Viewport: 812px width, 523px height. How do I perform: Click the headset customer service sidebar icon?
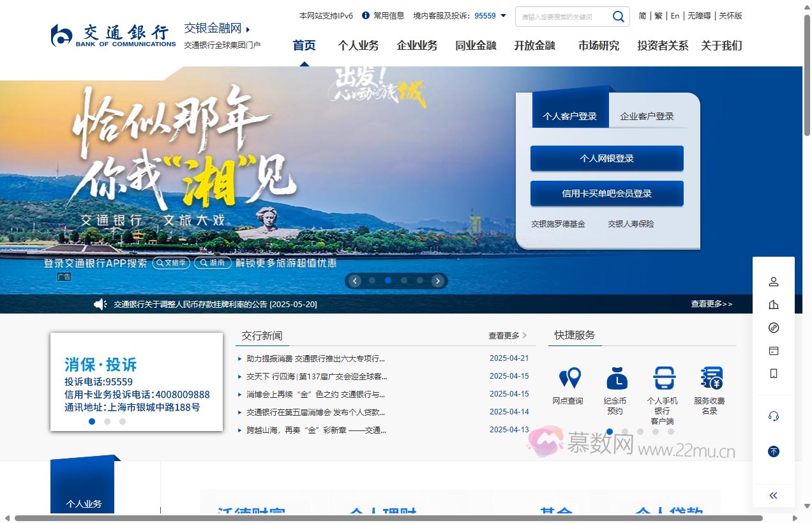[x=774, y=416]
